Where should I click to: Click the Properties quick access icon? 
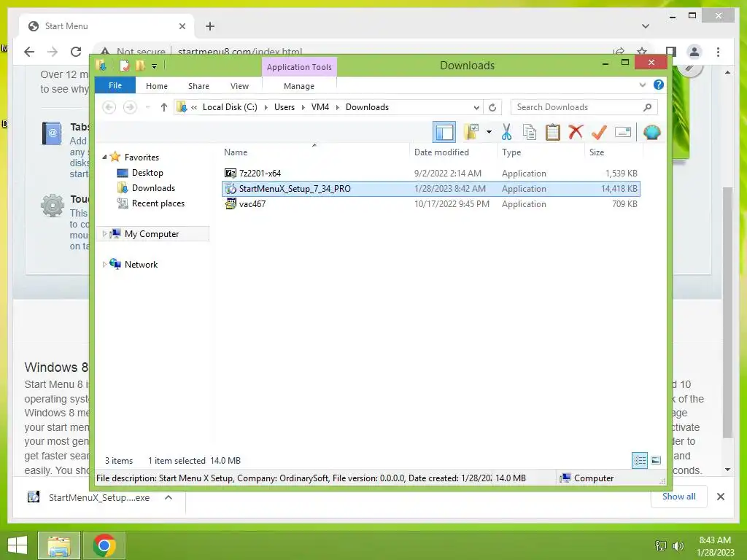(x=124, y=66)
